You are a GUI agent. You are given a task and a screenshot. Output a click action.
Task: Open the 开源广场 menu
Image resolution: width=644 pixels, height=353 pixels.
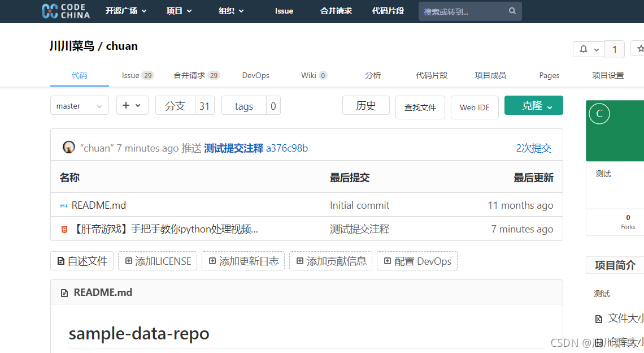pos(125,11)
